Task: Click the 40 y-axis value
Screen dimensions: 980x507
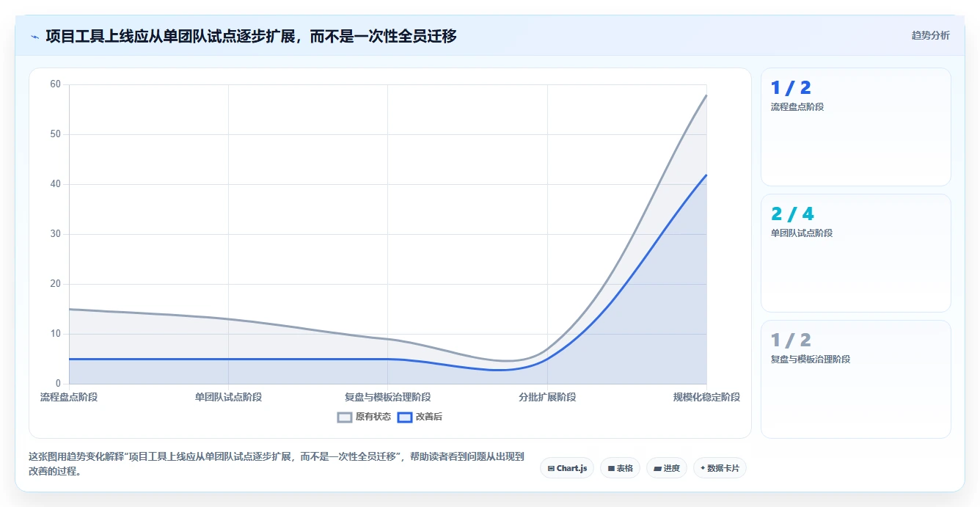Action: 56,184
